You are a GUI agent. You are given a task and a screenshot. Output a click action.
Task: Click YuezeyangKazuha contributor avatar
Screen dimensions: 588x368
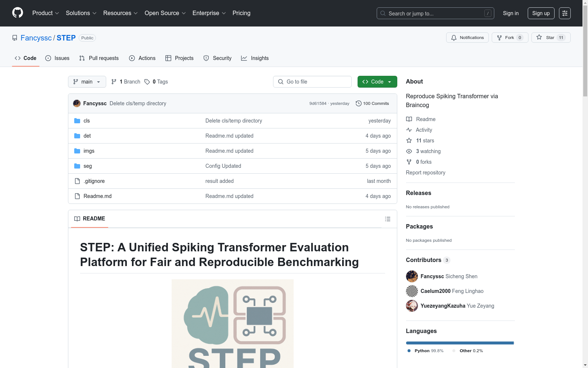click(x=412, y=306)
